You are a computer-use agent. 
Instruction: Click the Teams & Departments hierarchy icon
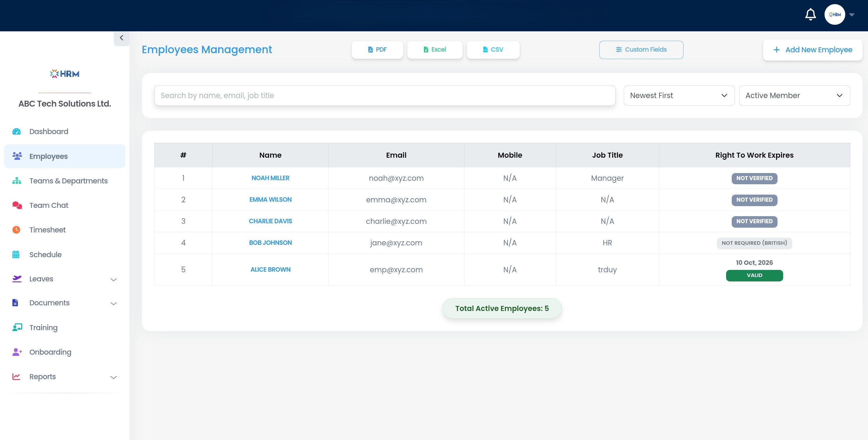[x=17, y=181]
